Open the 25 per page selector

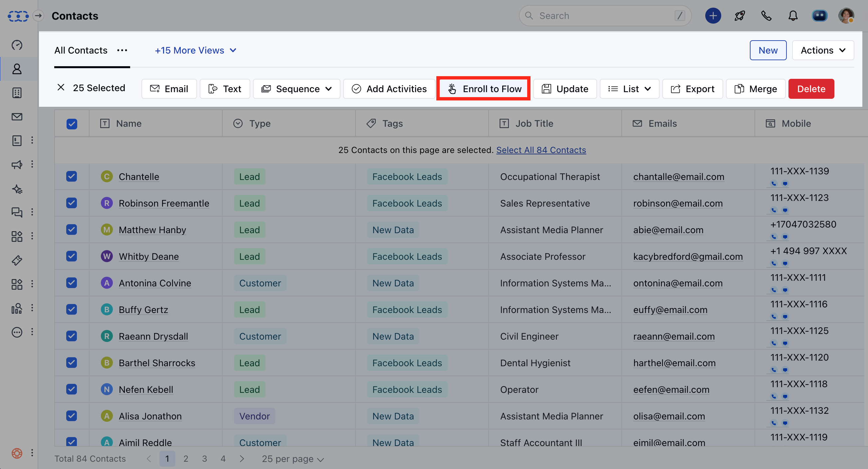(293, 459)
